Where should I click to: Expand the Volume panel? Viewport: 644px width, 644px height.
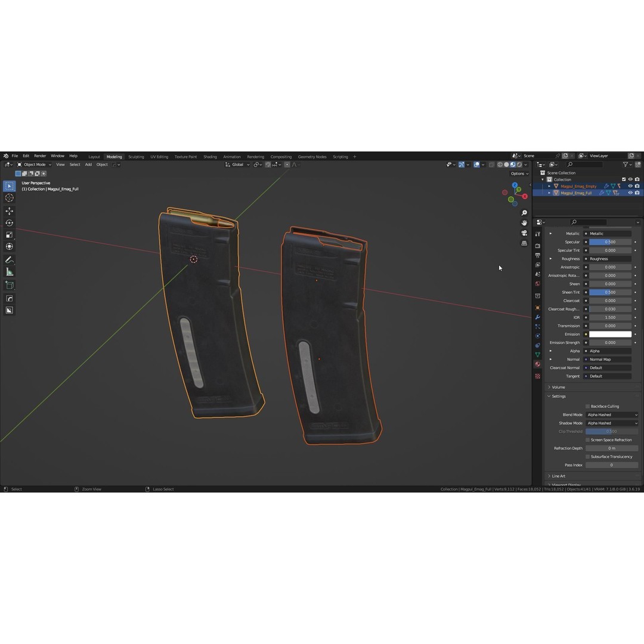558,388
